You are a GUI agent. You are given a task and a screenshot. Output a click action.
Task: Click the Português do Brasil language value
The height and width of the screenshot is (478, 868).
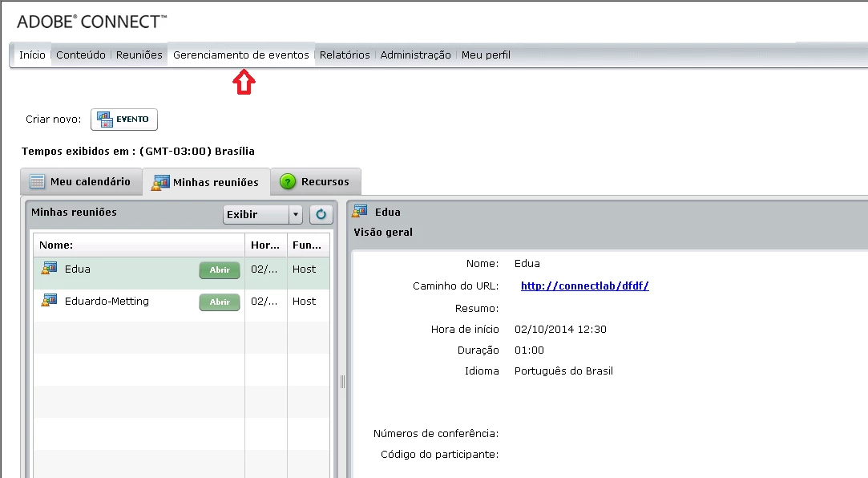[563, 371]
